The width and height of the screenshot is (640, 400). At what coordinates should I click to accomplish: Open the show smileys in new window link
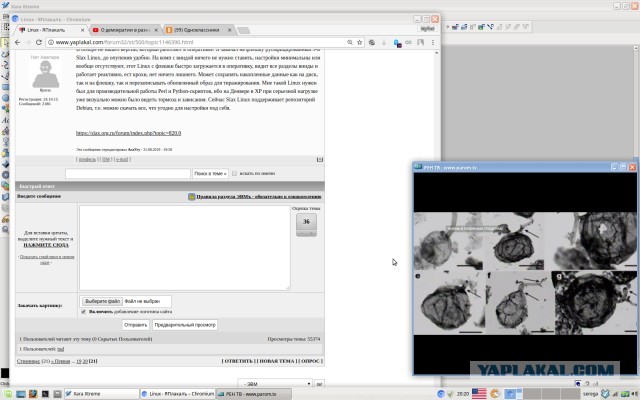(47, 259)
